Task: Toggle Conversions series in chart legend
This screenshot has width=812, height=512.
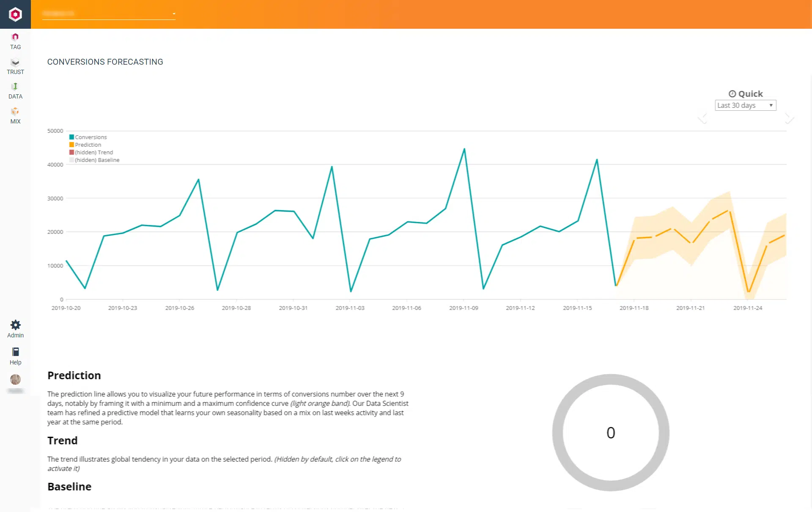Action: 90,137
